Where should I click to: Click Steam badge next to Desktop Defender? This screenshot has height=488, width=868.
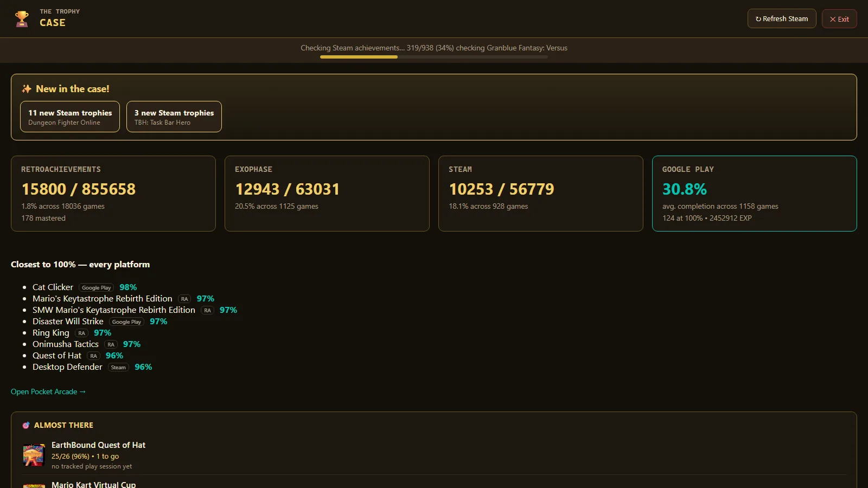(x=118, y=368)
